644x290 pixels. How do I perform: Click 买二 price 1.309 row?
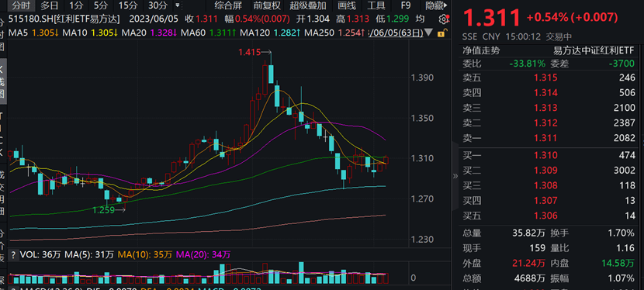pos(549,171)
